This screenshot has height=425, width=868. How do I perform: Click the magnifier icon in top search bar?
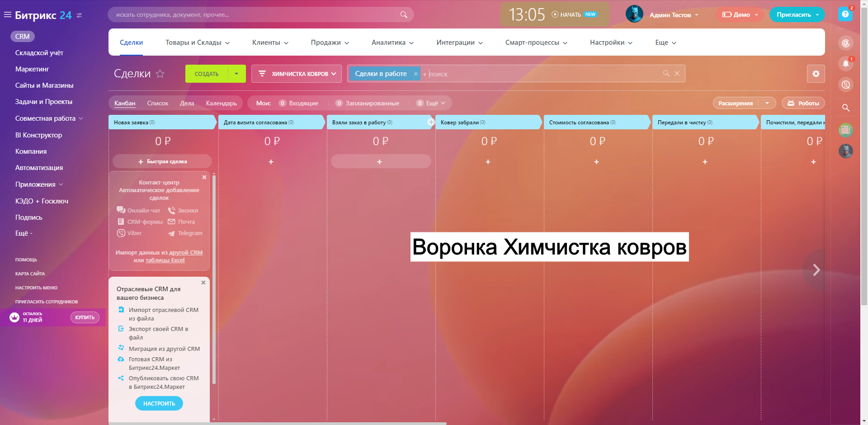[404, 14]
